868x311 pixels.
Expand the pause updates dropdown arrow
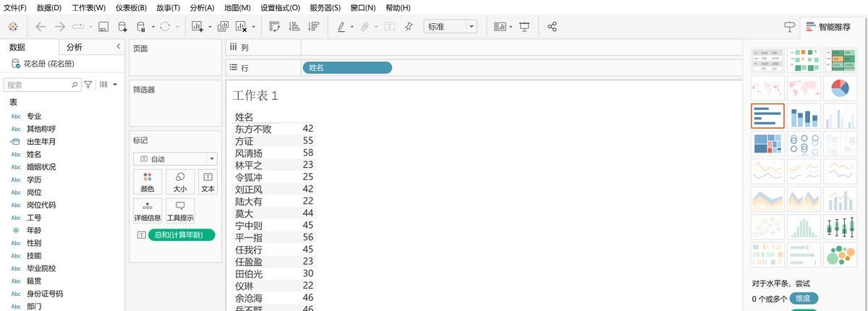[153, 27]
